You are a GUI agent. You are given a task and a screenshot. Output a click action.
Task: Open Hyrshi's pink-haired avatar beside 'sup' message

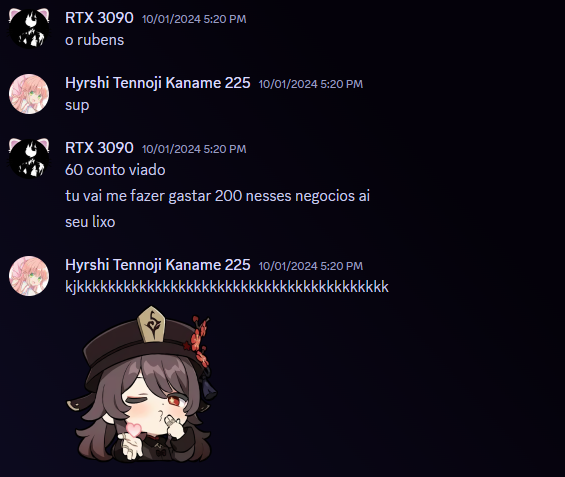(29, 94)
